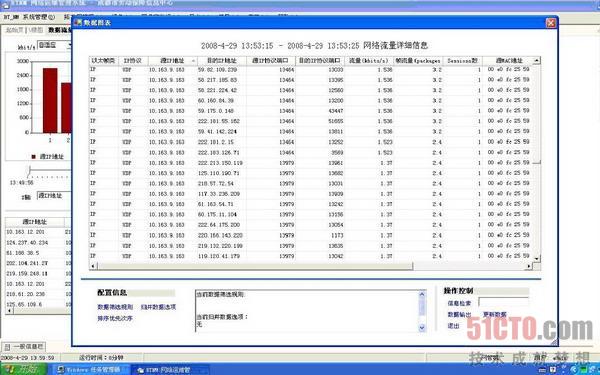
Task: Focus the 信息检索 search input field
Action: 503,302
